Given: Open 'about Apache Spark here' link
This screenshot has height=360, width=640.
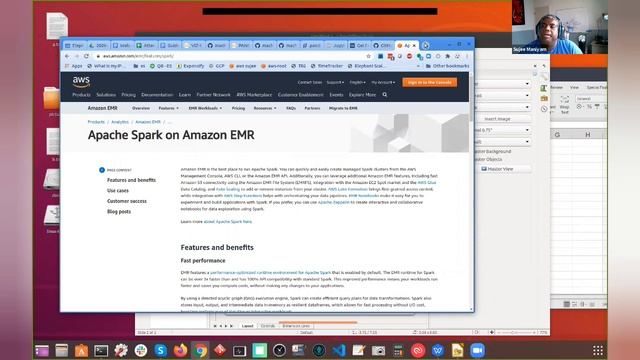Looking at the screenshot, I should (228, 222).
